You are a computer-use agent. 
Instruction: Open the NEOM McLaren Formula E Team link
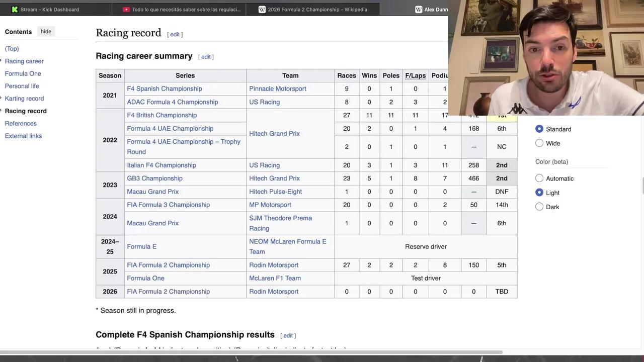pos(288,246)
